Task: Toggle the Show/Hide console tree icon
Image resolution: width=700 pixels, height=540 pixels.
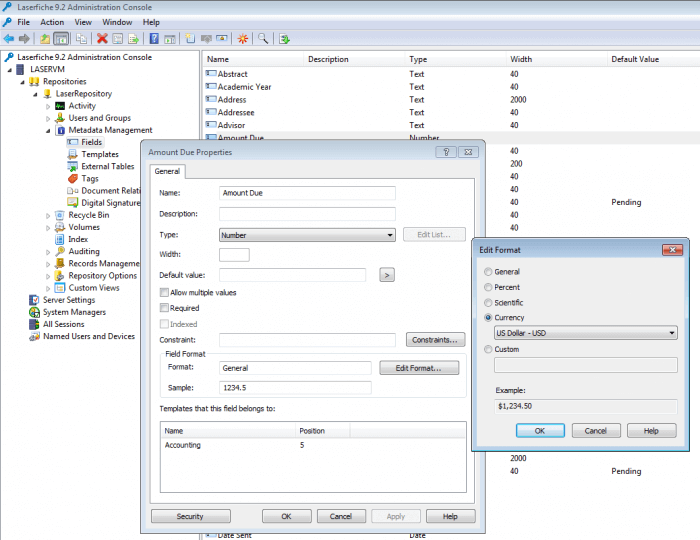Action: coord(61,39)
